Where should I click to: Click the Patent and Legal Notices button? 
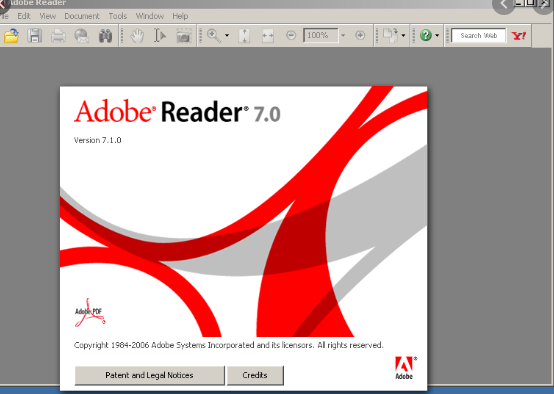tap(149, 375)
